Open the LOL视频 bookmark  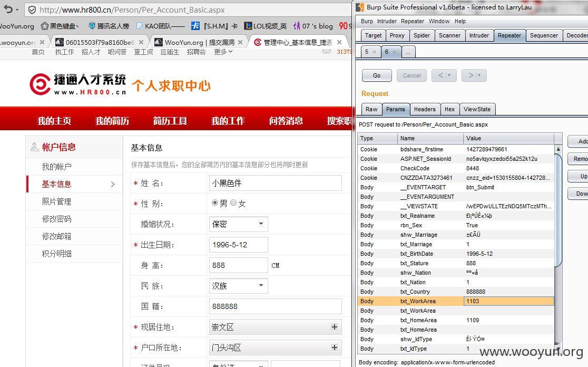265,26
